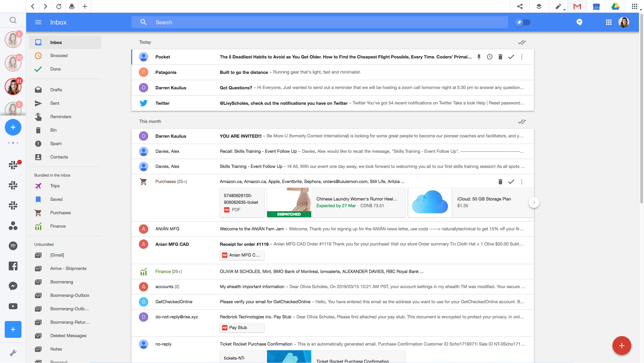Open settings wrench in the dock

pos(13,353)
